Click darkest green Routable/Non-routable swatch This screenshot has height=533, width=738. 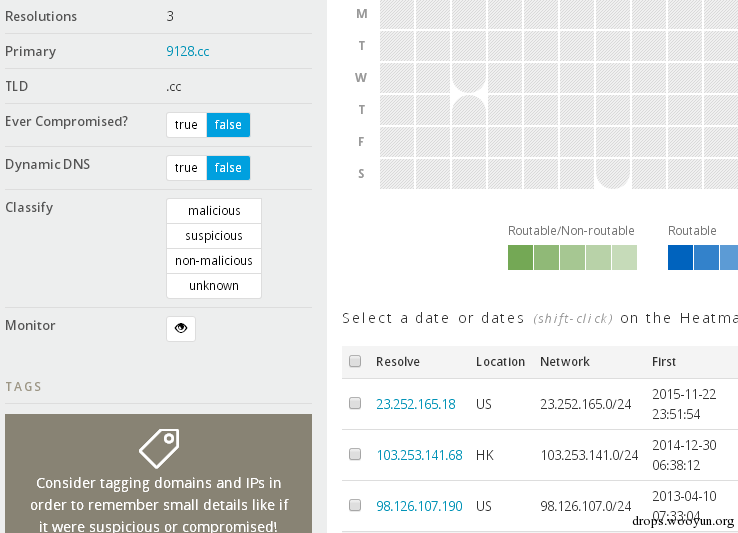pos(520,257)
